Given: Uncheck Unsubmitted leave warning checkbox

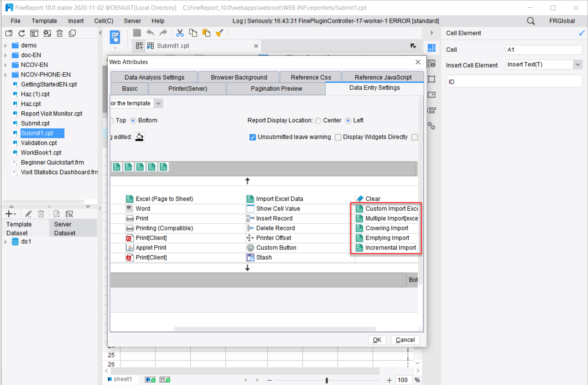Looking at the screenshot, I should (253, 137).
